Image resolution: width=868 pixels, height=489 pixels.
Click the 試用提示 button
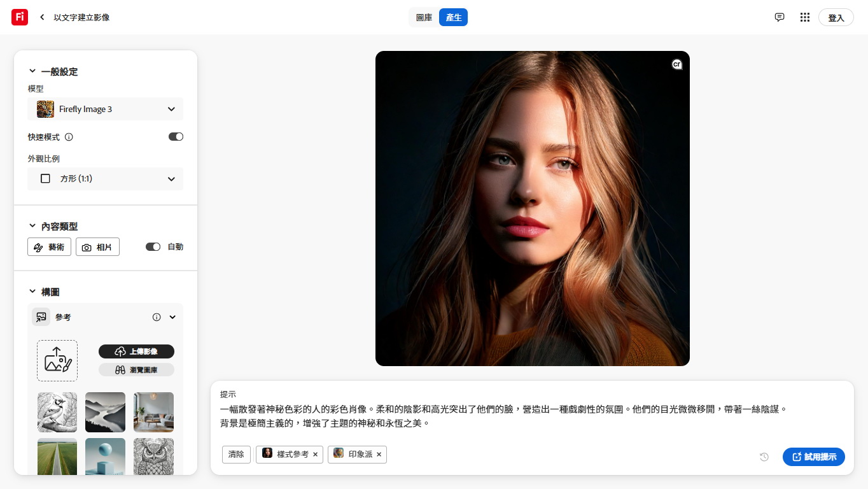point(814,457)
